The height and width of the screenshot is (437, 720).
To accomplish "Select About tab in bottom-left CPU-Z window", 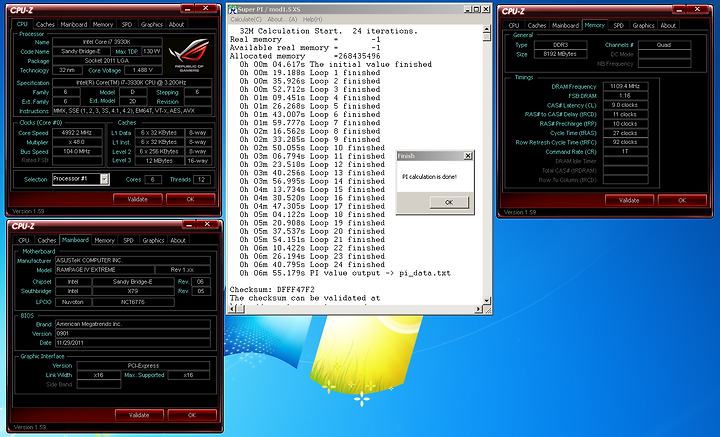I will pos(178,240).
